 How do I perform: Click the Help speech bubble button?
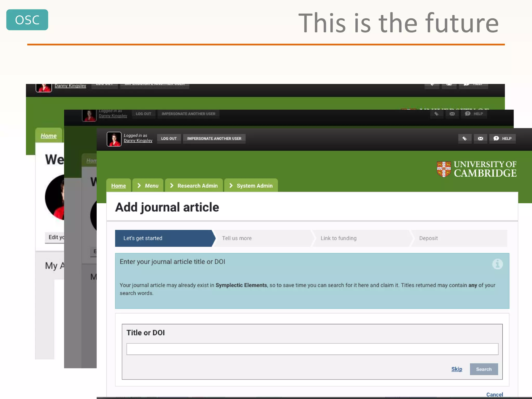(x=502, y=138)
